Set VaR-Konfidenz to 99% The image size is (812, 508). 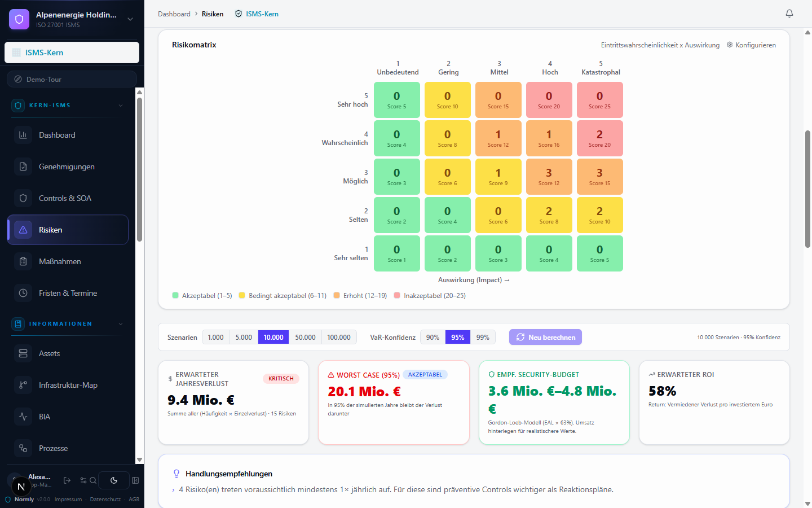[483, 337]
